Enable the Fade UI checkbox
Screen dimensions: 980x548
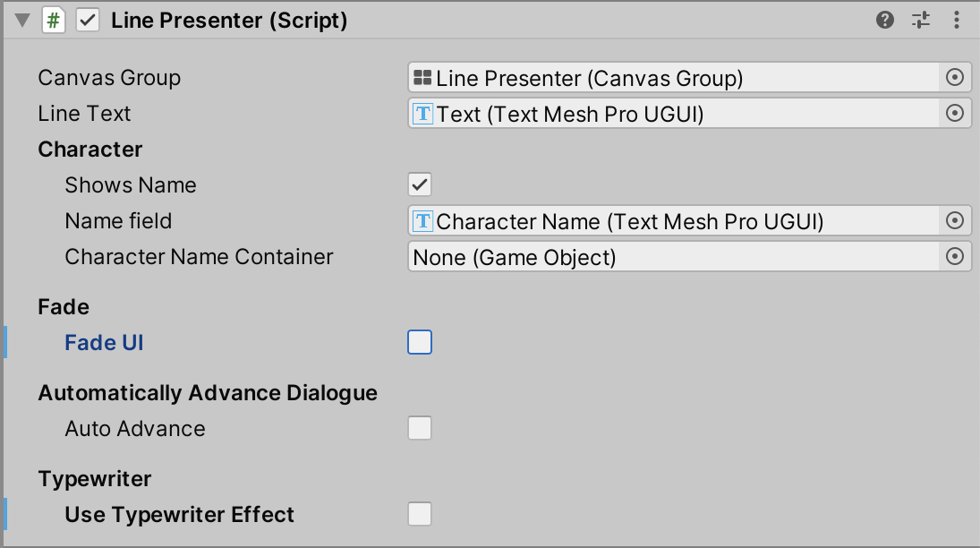[420, 343]
